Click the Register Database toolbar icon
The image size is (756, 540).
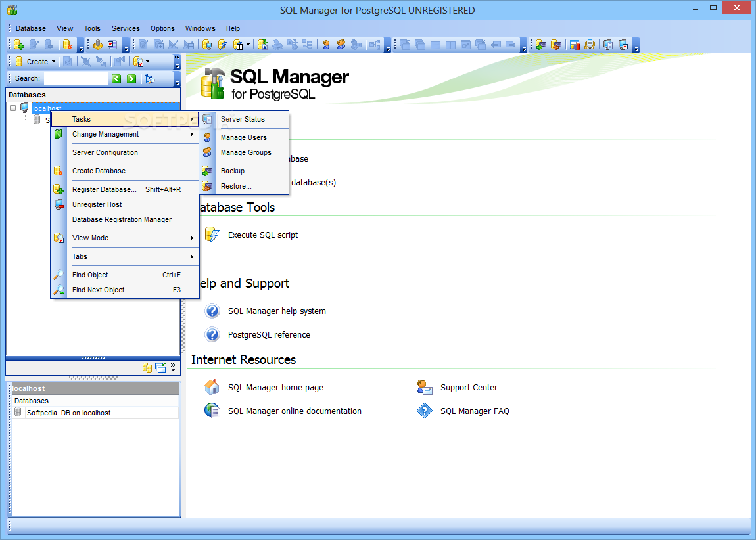click(19, 45)
